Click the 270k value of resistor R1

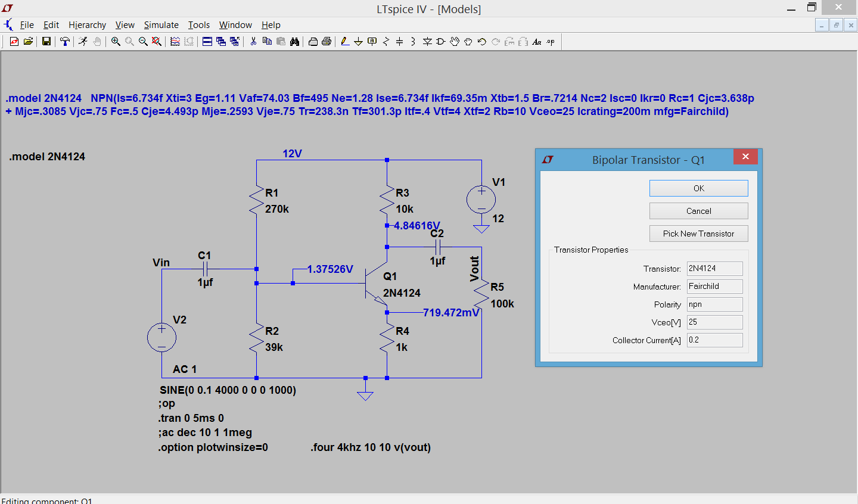[277, 209]
